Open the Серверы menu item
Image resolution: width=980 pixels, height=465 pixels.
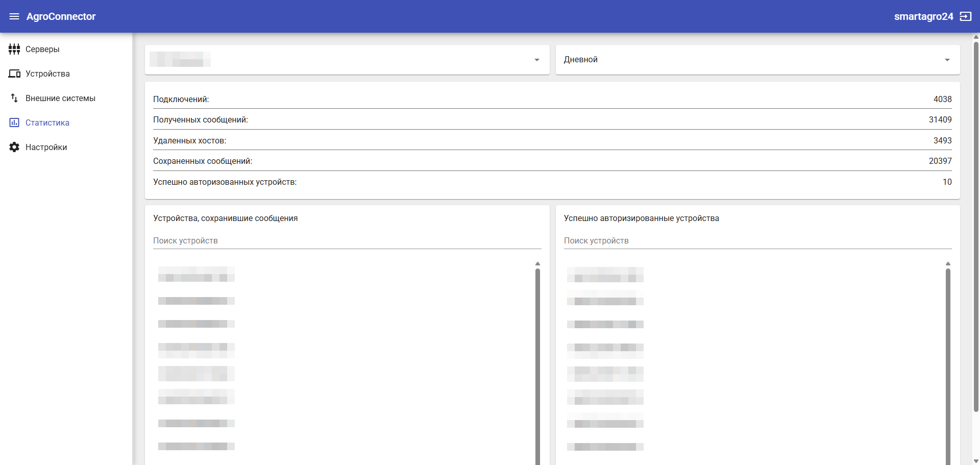pos(42,49)
